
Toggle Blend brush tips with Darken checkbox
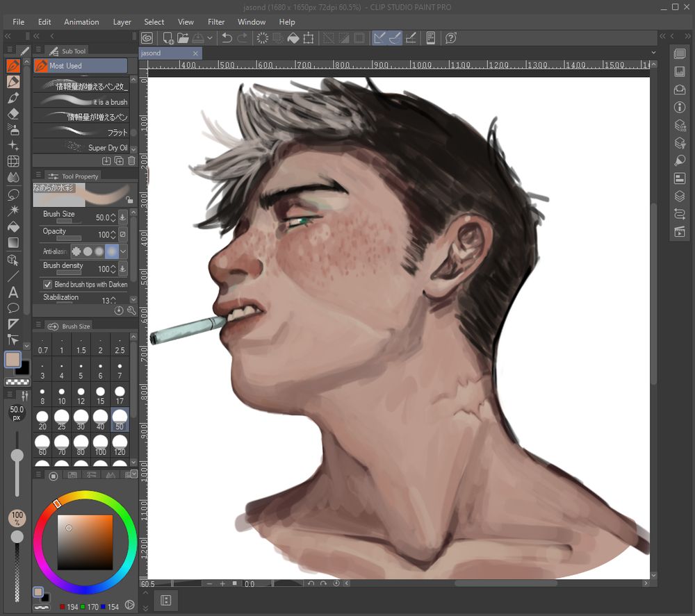[47, 285]
